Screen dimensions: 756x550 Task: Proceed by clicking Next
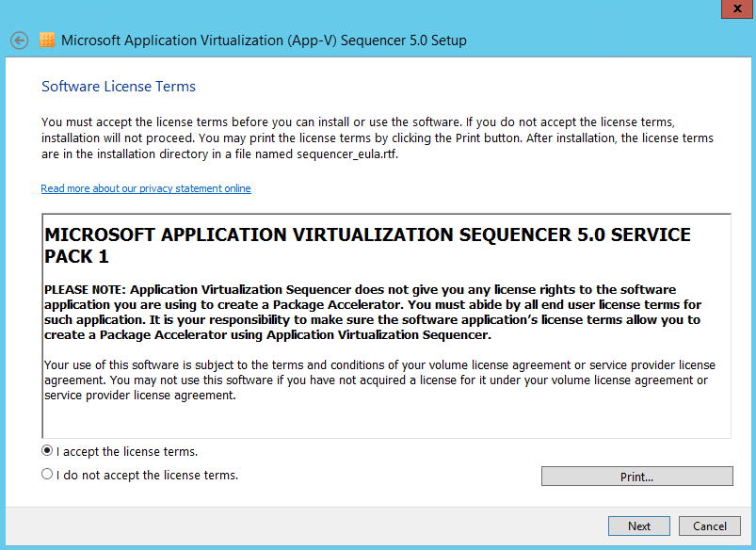639,526
